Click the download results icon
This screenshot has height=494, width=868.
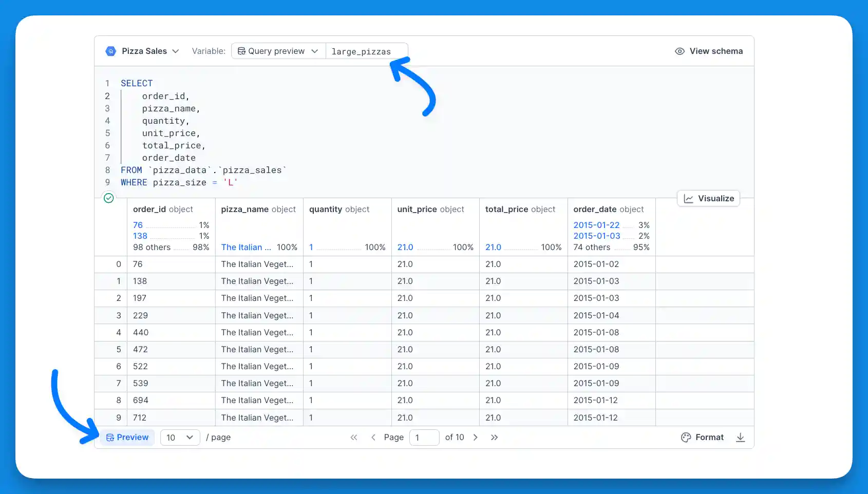point(740,437)
